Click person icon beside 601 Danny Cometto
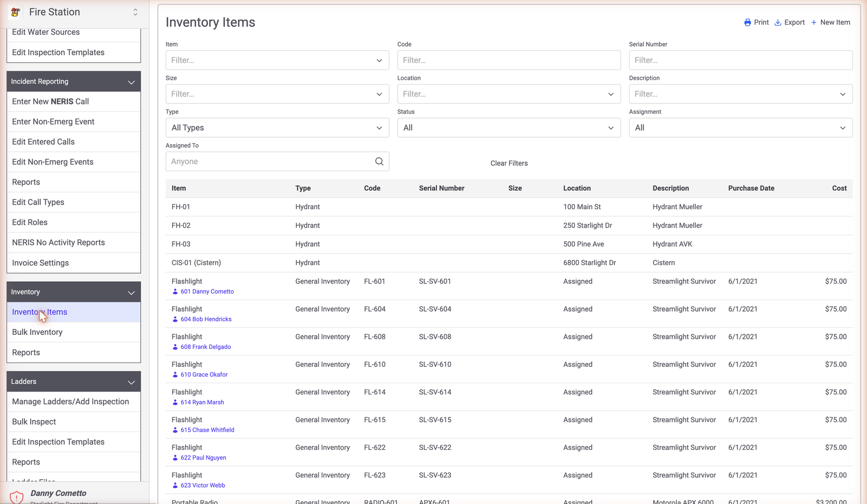 tap(175, 292)
